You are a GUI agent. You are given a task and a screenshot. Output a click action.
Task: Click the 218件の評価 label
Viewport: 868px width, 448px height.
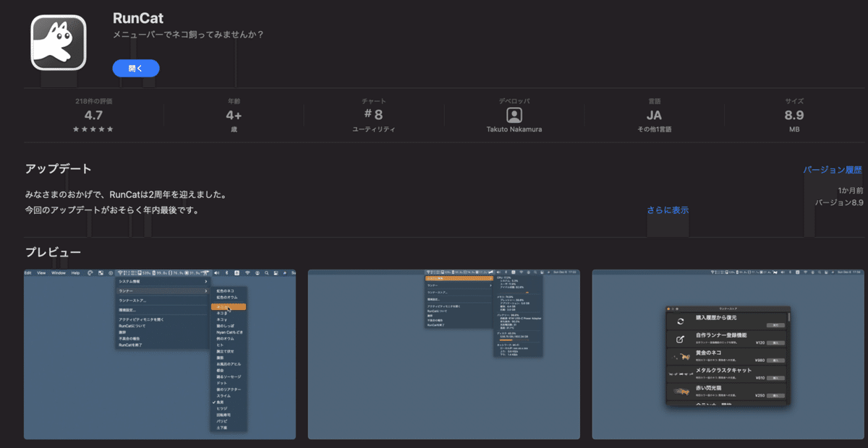(93, 101)
